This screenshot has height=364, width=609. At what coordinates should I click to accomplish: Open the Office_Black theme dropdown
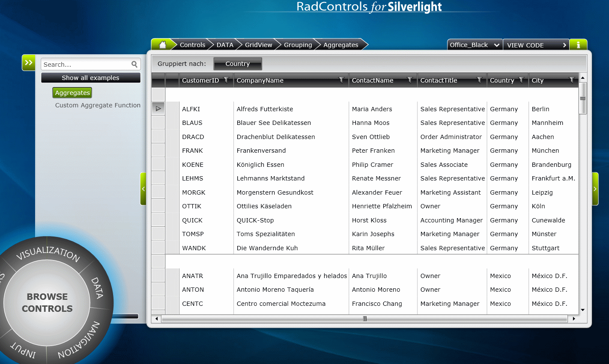[x=475, y=45]
